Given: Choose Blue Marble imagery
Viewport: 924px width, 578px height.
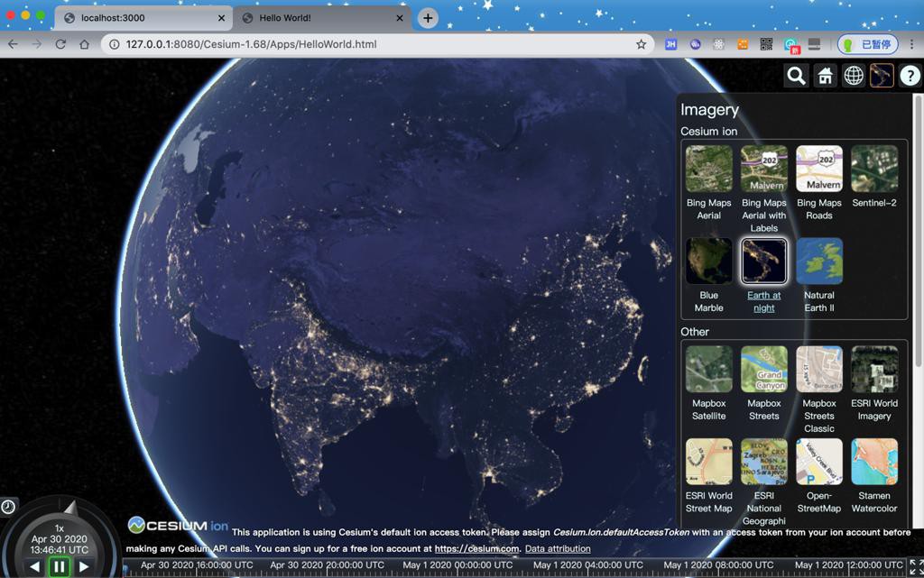Looking at the screenshot, I should tap(709, 261).
